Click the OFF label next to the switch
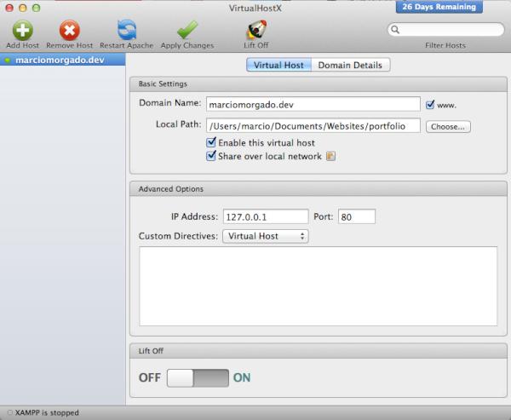The width and height of the screenshot is (511, 420). [x=150, y=377]
